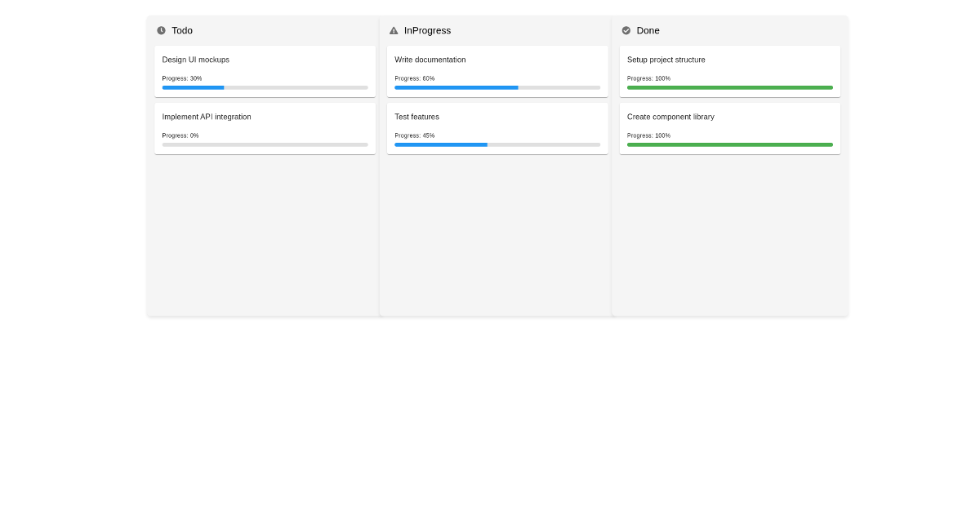Image resolution: width=980 pixels, height=514 pixels.
Task: Open the Create component library card
Action: (x=729, y=128)
